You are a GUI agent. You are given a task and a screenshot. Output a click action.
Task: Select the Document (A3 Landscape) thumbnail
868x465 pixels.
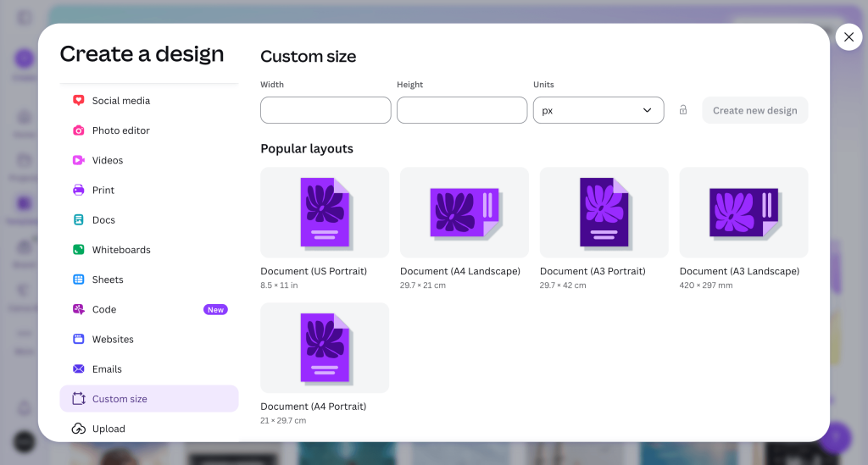743,213
